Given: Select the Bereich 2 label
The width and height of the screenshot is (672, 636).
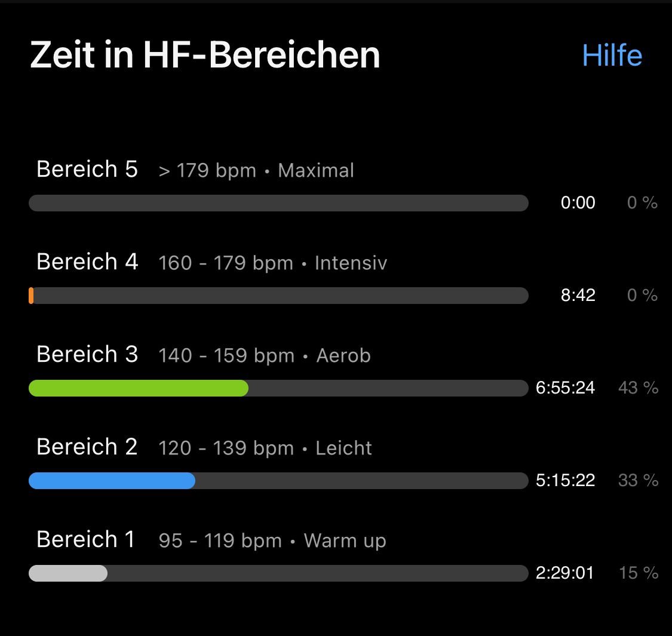Looking at the screenshot, I should pos(87,447).
